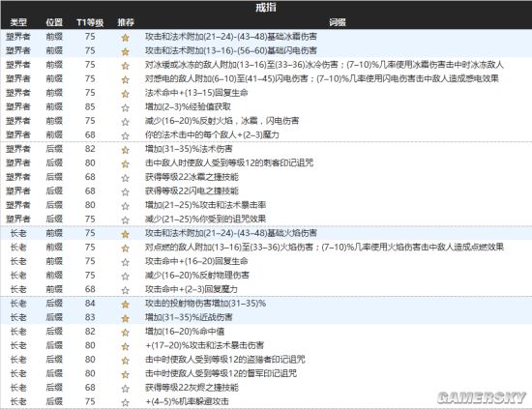Select text 攻击命中+(16–20)回复生命

pyautogui.click(x=196, y=261)
